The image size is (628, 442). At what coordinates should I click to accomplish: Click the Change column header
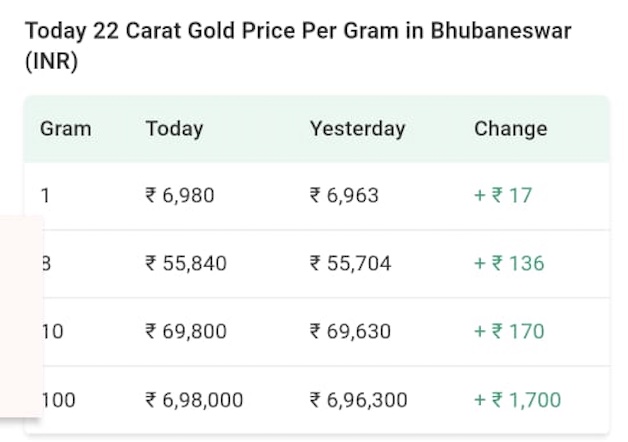[x=510, y=128]
